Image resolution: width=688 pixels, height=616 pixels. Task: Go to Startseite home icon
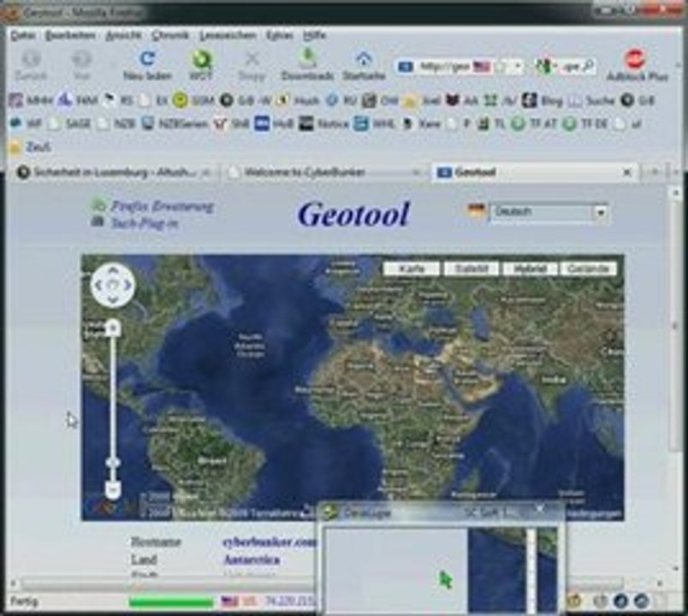pyautogui.click(x=364, y=58)
